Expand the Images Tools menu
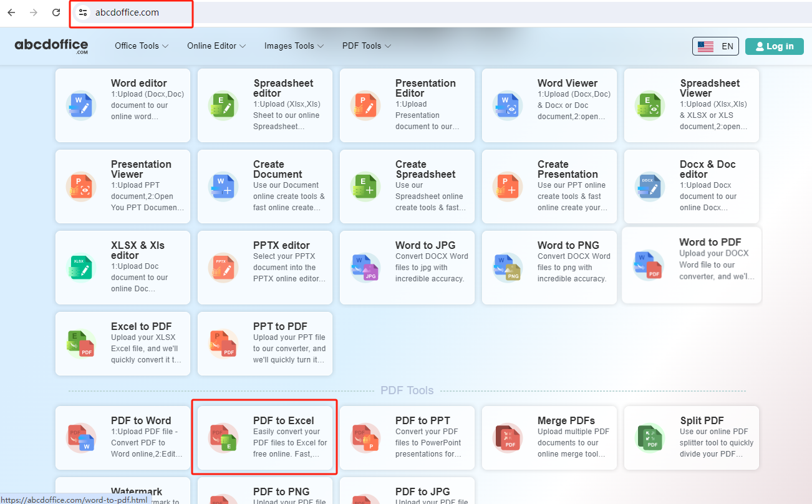 [x=294, y=46]
